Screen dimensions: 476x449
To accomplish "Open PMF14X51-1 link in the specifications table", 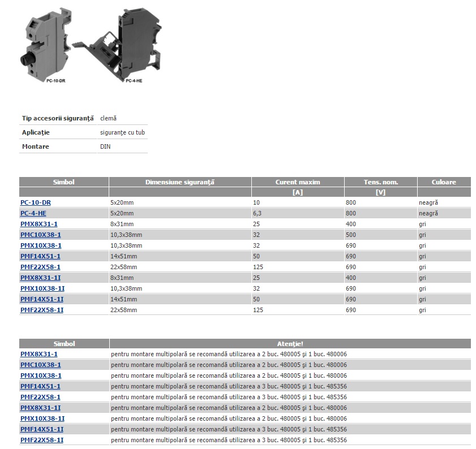I will [x=40, y=256].
